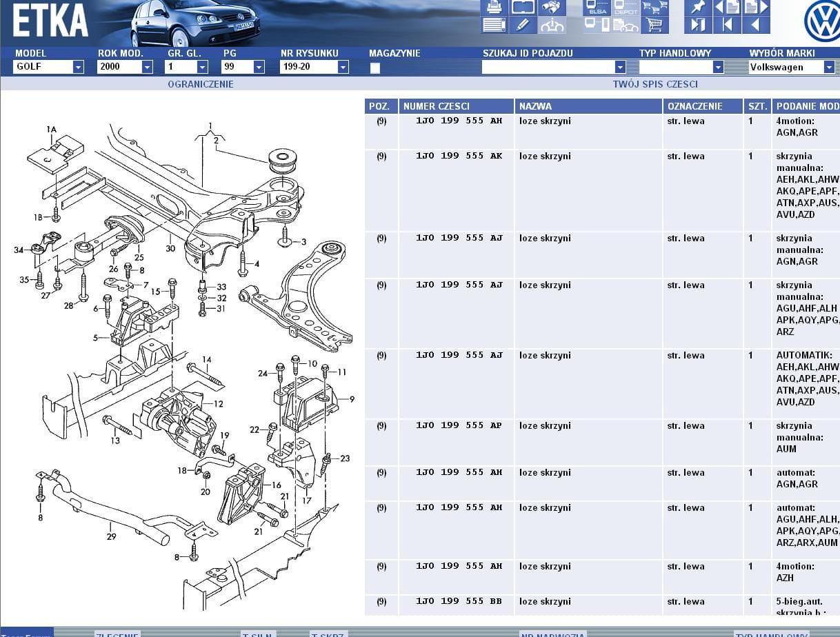The width and height of the screenshot is (840, 637).
Task: Click the plain left arrow back icon
Action: pyautogui.click(x=755, y=26)
